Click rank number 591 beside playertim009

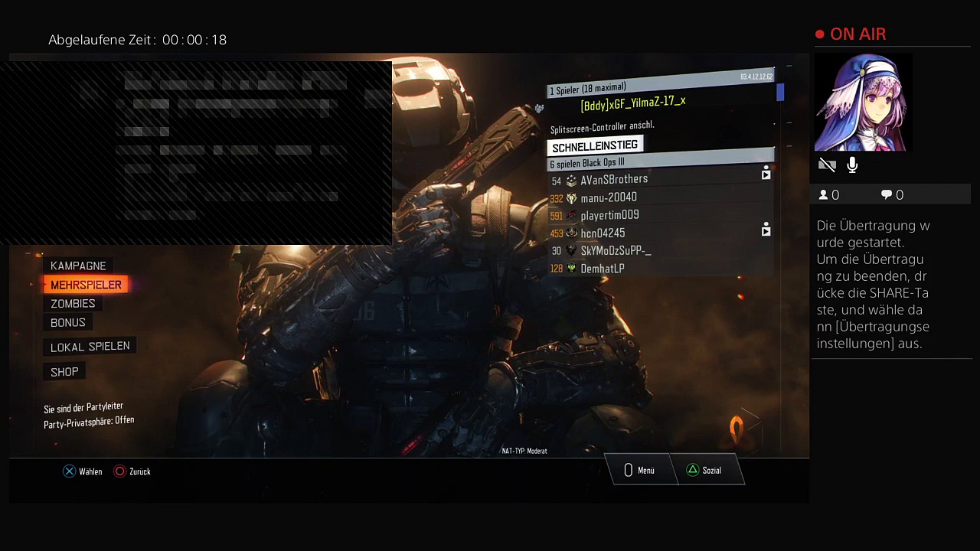click(x=557, y=217)
